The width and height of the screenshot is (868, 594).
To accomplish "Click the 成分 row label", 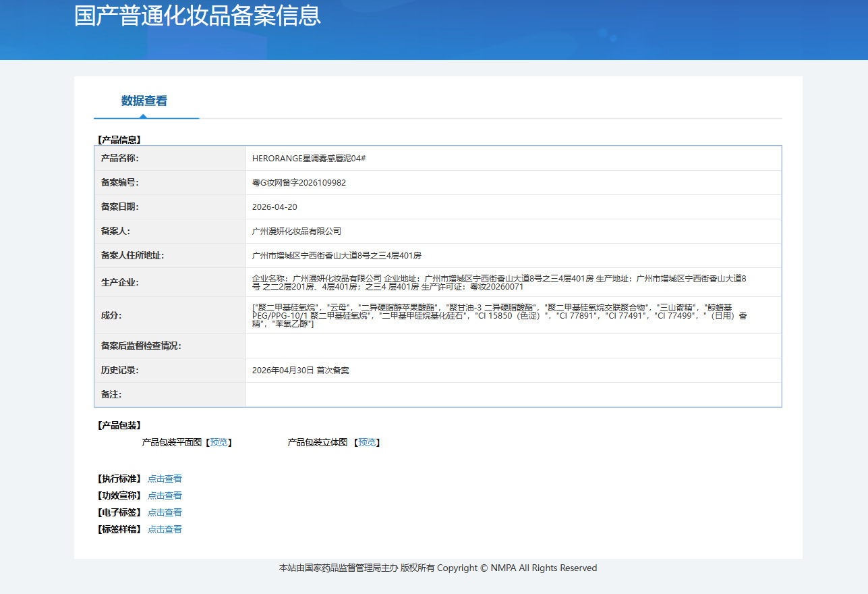I will click(x=111, y=315).
